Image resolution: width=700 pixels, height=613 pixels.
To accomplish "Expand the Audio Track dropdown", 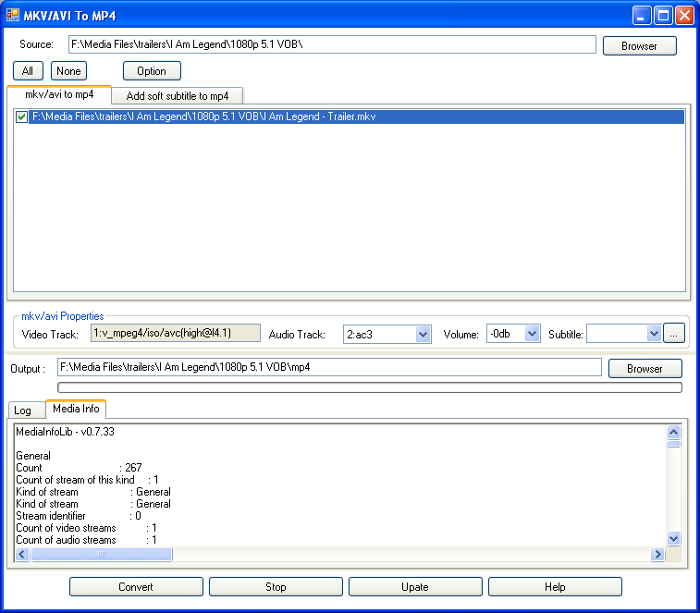I will [423, 334].
